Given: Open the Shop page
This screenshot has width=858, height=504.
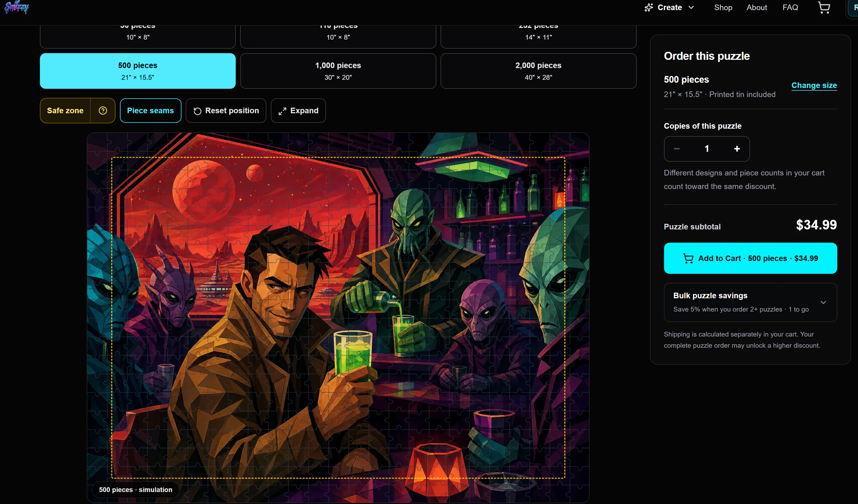Looking at the screenshot, I should pyautogui.click(x=723, y=7).
